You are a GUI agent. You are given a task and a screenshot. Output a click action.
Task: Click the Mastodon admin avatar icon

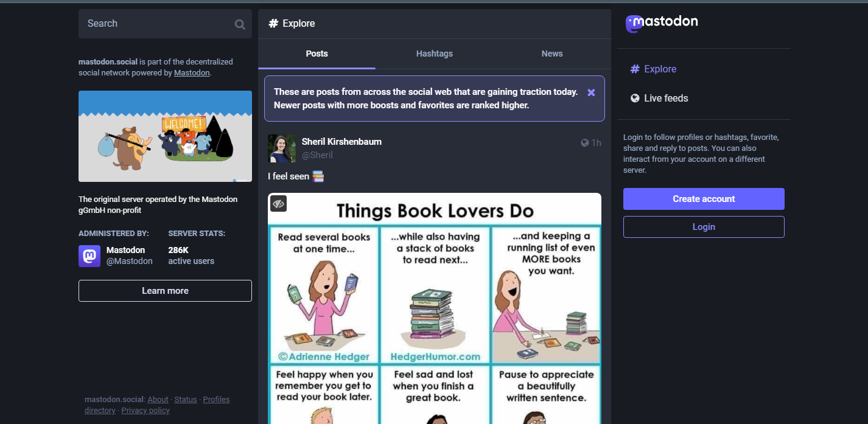[x=89, y=256]
